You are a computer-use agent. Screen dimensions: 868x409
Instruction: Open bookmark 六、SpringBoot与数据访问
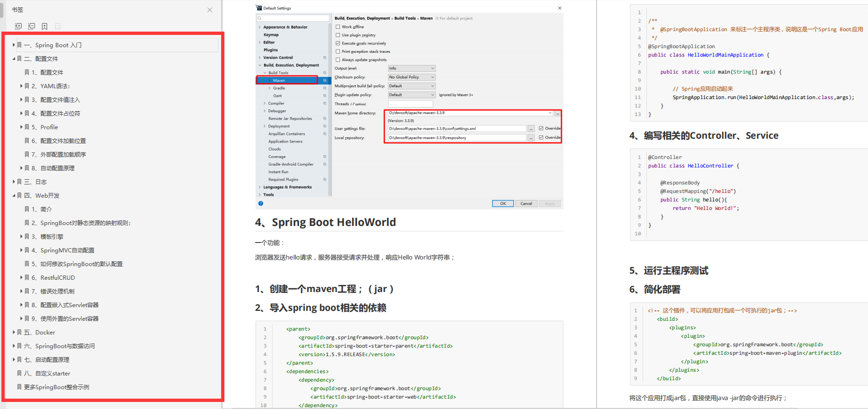(x=59, y=346)
